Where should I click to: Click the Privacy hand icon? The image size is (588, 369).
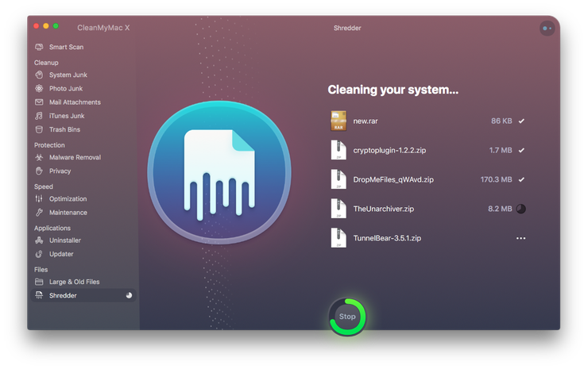(x=39, y=171)
